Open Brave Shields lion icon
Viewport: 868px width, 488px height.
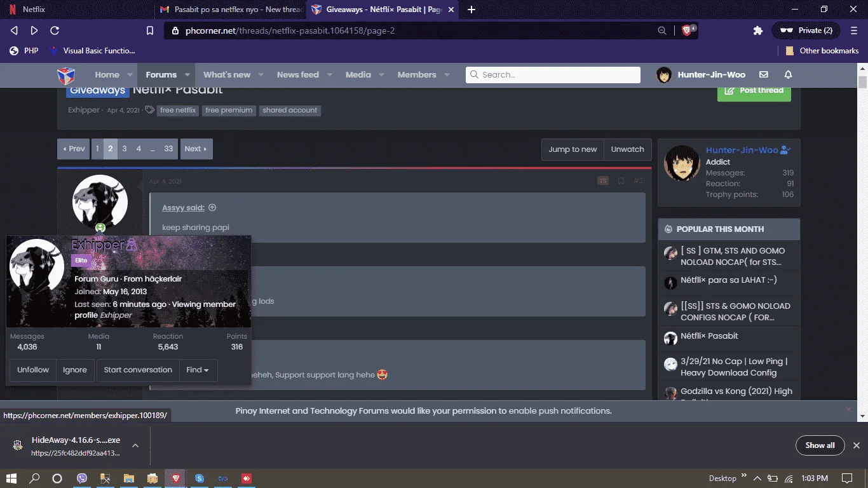pyautogui.click(x=688, y=30)
